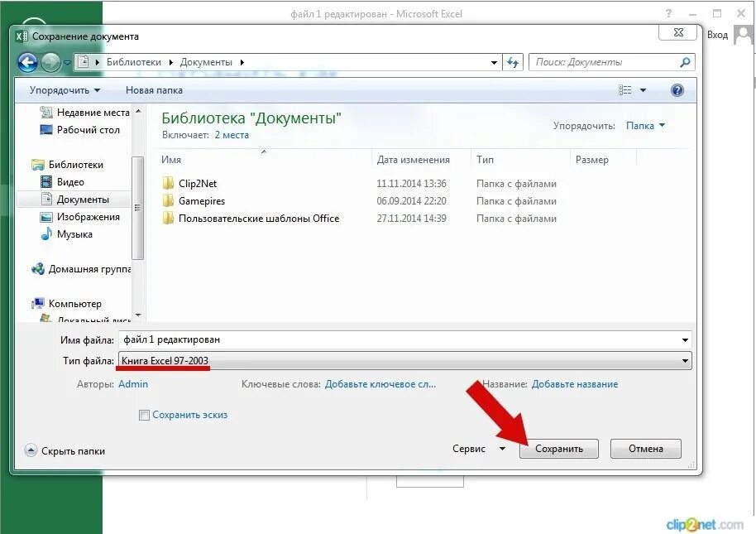Viewport: 756px width, 534px height.
Task: Click the Forward navigation arrow
Action: pos(50,62)
